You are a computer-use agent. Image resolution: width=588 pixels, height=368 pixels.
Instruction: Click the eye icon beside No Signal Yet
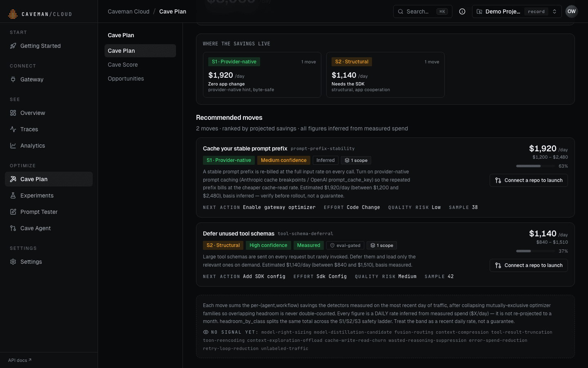(206, 332)
